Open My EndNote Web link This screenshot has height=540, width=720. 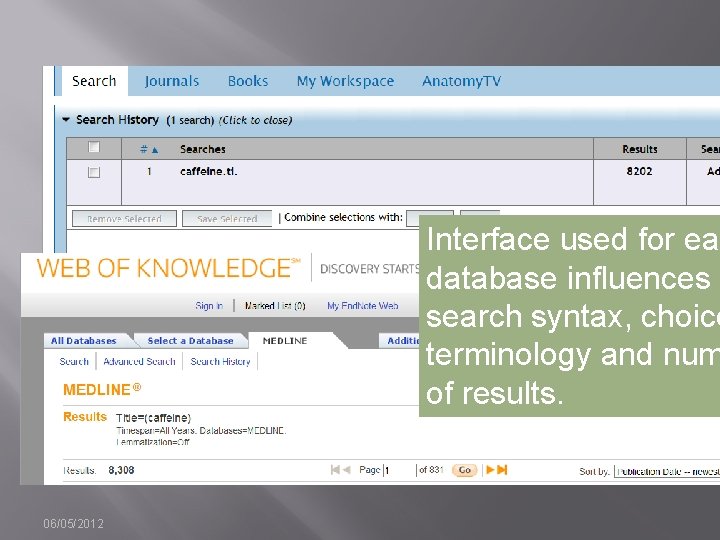pyautogui.click(x=363, y=306)
